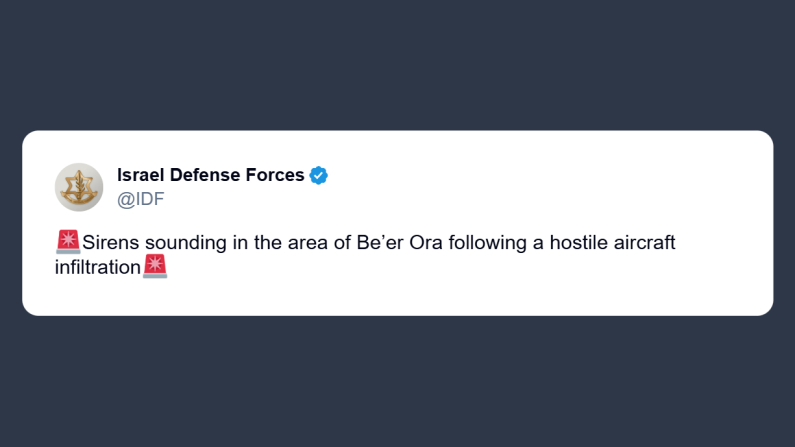
Task: Open the @IDF handle link
Action: coord(140,199)
